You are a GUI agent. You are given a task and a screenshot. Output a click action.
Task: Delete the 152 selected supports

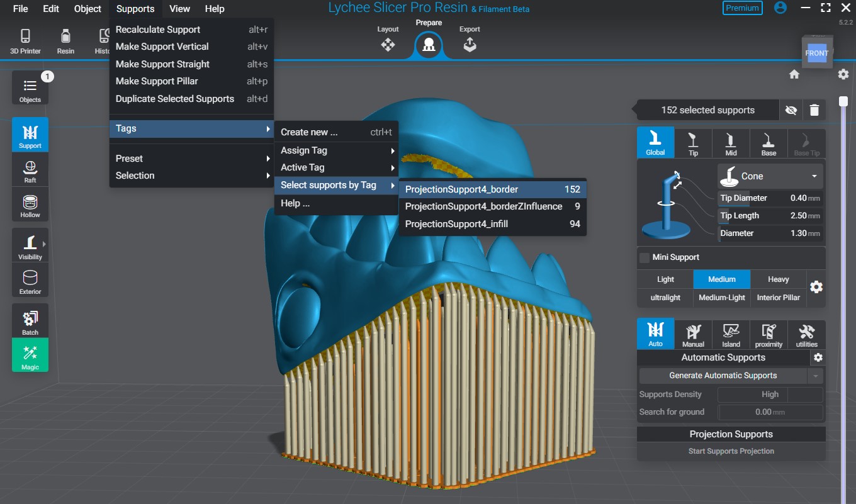(x=814, y=110)
